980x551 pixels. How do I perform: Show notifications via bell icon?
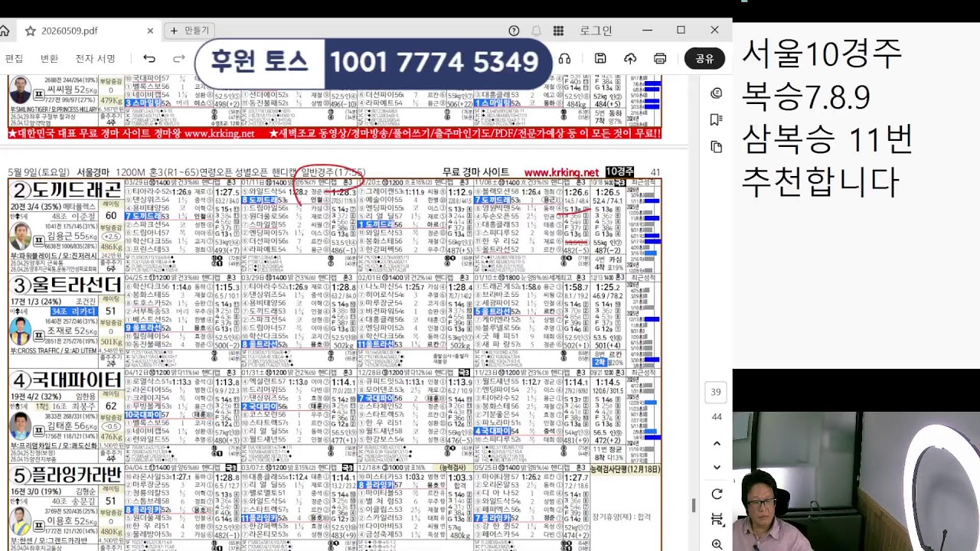click(536, 31)
